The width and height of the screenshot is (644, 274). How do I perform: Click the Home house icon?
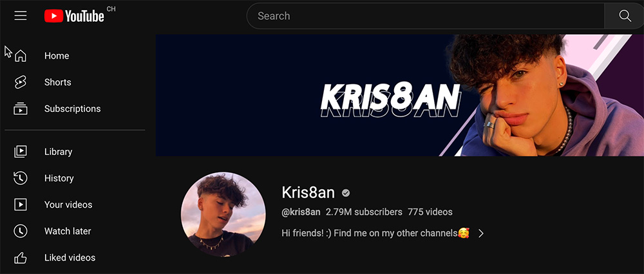pos(21,56)
